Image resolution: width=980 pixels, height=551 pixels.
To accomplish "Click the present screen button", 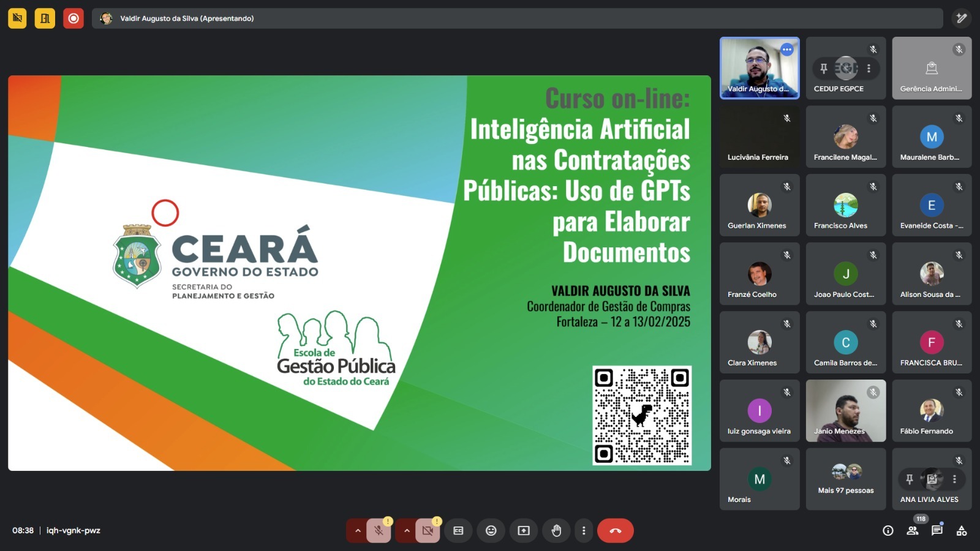I will pyautogui.click(x=524, y=531).
